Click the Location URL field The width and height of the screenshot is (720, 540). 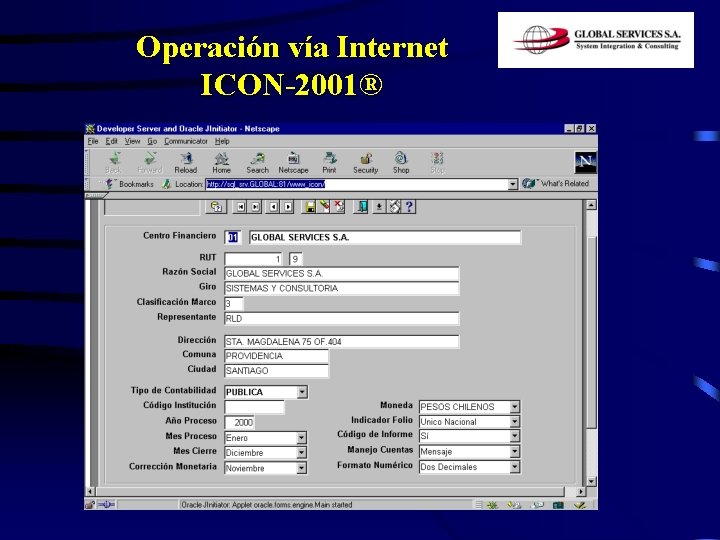point(356,185)
